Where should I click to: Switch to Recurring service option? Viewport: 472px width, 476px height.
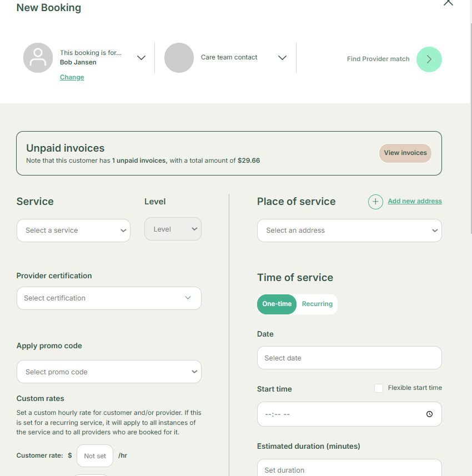tap(317, 304)
